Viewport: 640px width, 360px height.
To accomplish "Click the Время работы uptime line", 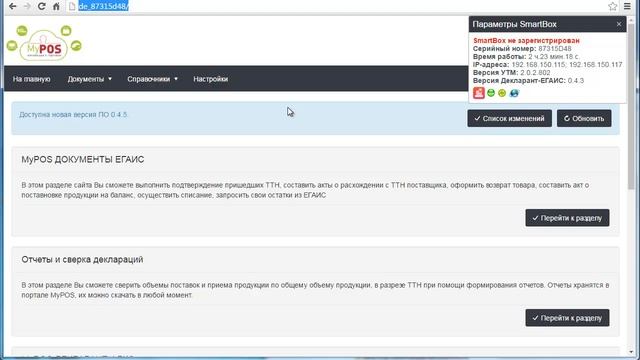I will tap(526, 56).
